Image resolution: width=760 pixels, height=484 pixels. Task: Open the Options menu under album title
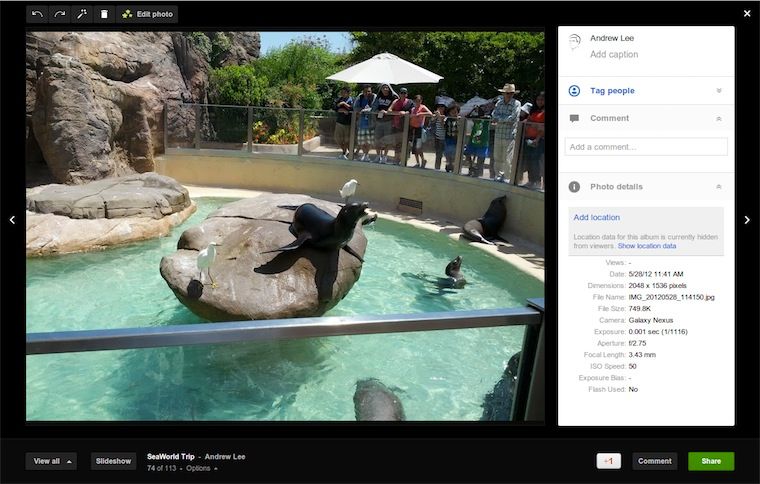[201, 468]
